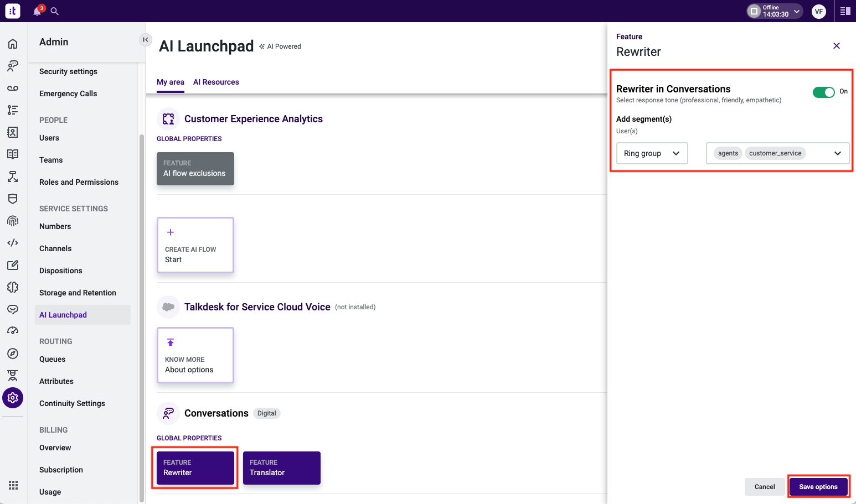856x504 pixels.
Task: Open the gauge dashboard icon in left rail
Action: (13, 331)
